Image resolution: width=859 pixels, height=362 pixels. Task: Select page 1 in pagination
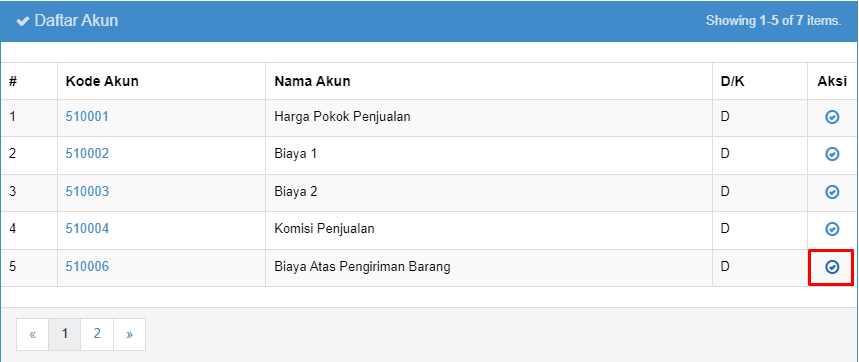point(65,334)
